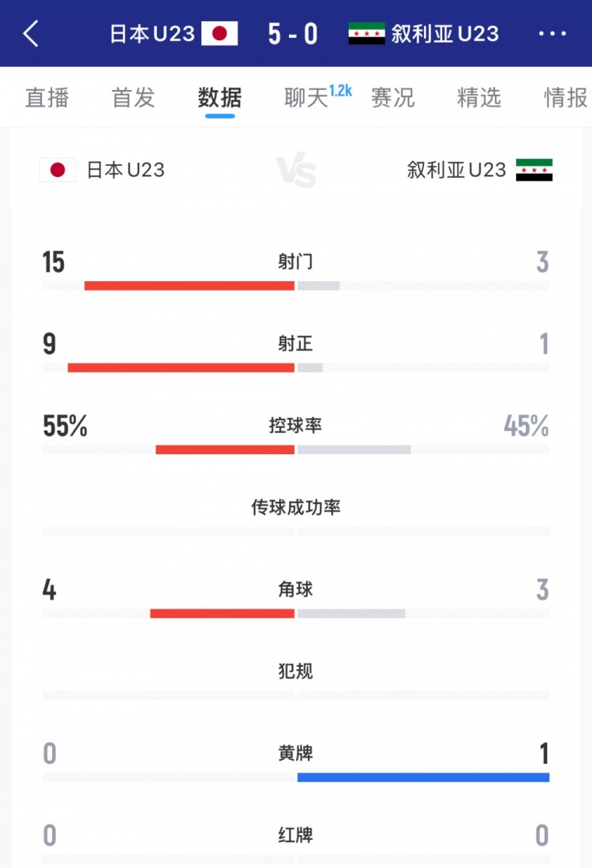Switch to the 数据 tab
The image size is (592, 868).
(219, 98)
